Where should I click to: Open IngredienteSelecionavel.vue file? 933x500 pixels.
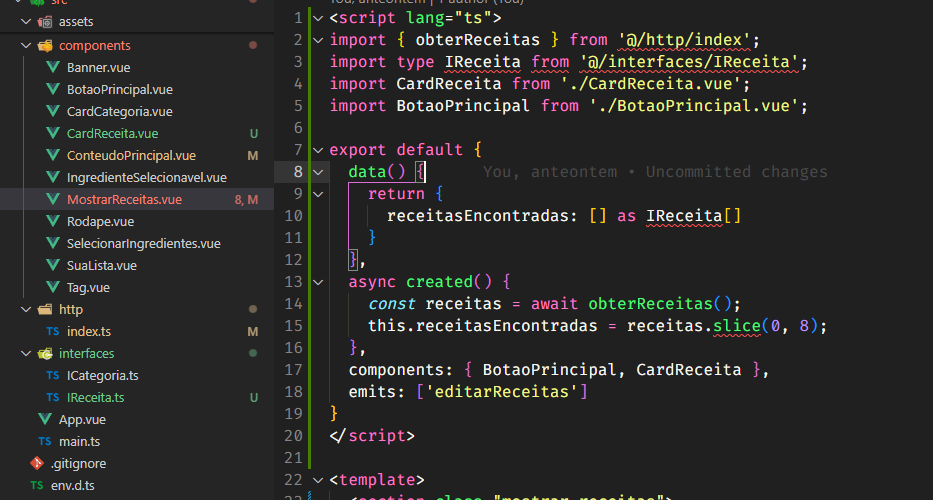pyautogui.click(x=147, y=178)
